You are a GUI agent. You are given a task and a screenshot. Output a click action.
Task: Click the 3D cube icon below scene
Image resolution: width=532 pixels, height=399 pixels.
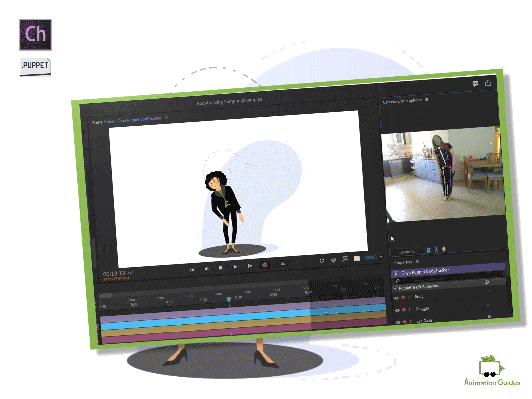[x=333, y=260]
